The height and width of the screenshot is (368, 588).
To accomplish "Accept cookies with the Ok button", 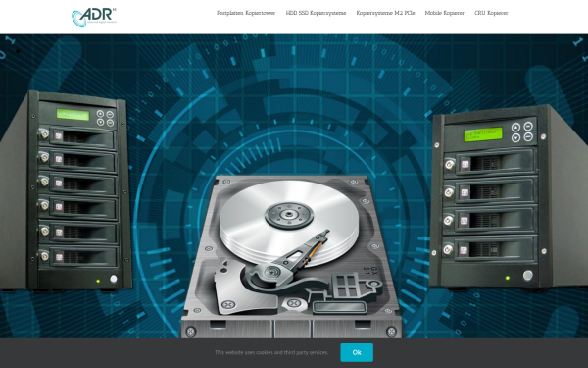I will pos(357,352).
